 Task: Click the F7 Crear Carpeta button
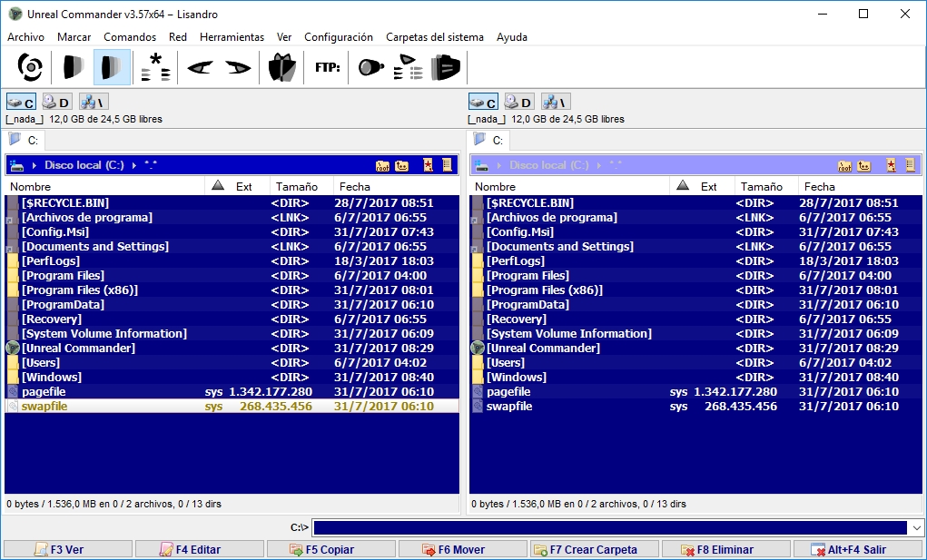click(594, 549)
